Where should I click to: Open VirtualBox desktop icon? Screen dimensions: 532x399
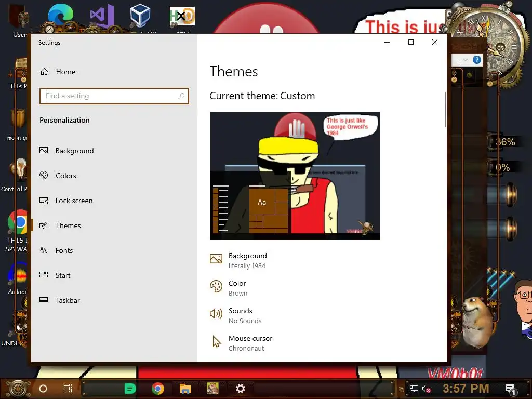click(140, 16)
